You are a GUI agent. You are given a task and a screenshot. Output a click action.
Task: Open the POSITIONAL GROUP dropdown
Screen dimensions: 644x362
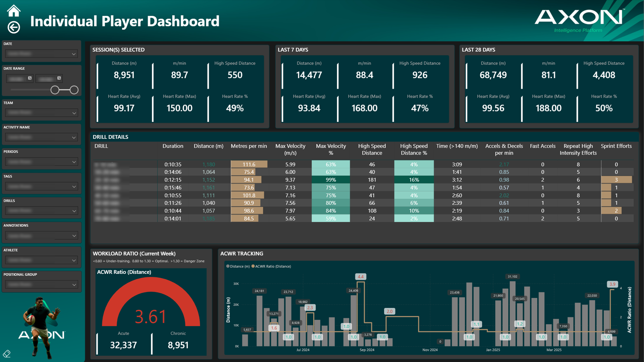74,285
